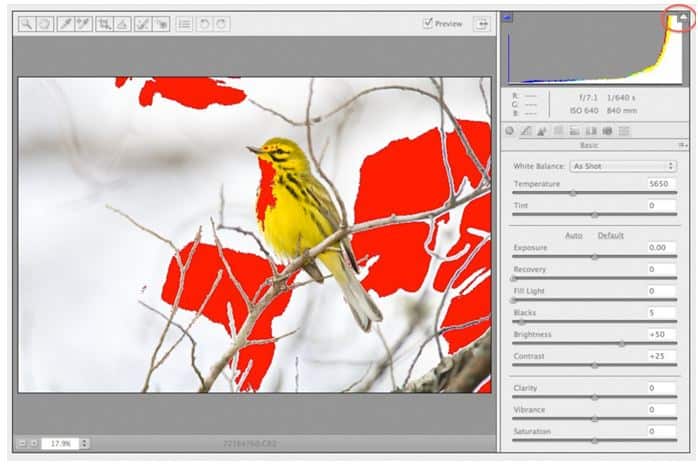The width and height of the screenshot is (698, 467).
Task: Pick the White Balance eyedropper tool
Action: [x=65, y=24]
